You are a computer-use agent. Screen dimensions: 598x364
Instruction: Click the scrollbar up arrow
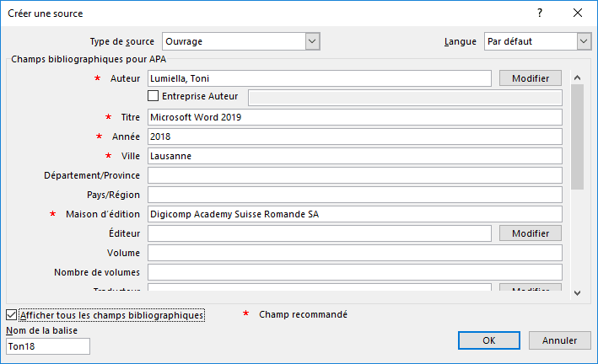pyautogui.click(x=578, y=78)
